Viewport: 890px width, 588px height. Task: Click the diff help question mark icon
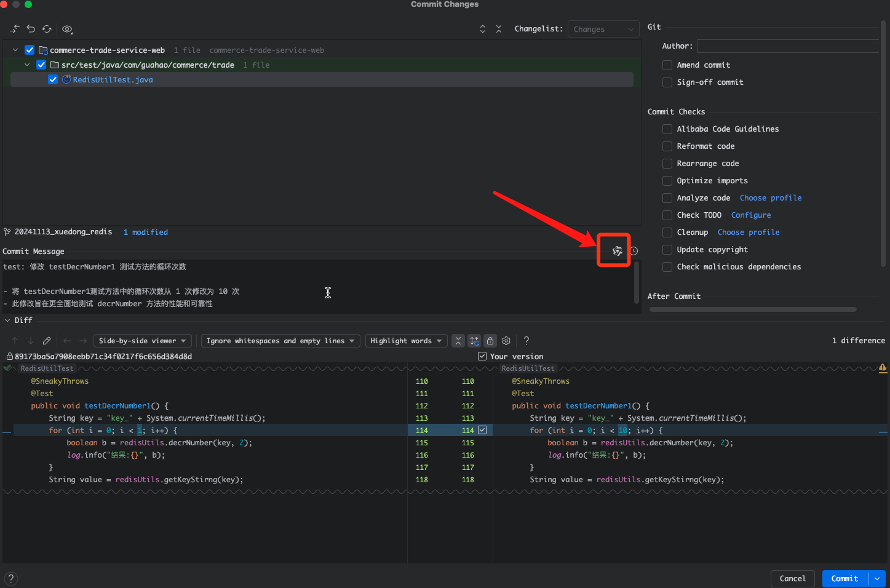(x=526, y=341)
